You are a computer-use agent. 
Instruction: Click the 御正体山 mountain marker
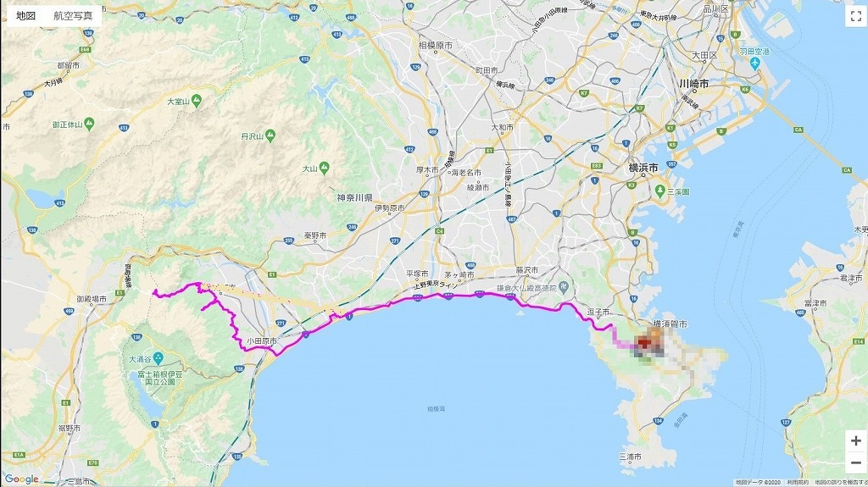(x=89, y=124)
